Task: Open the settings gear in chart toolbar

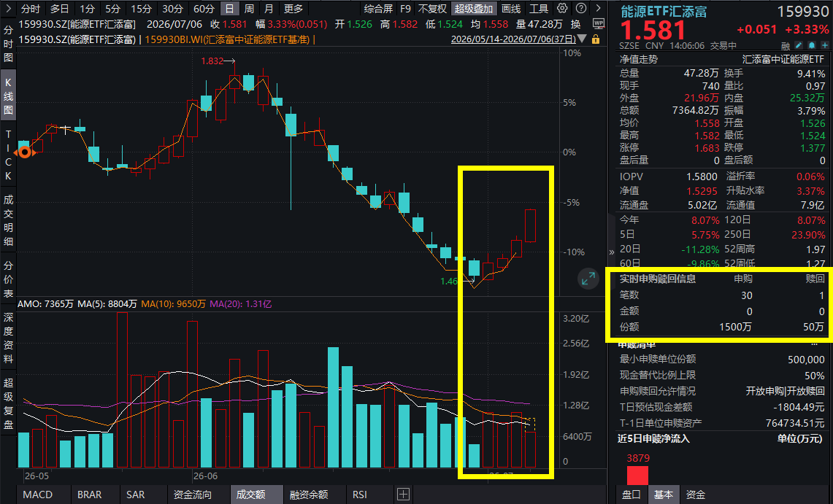Action: (562, 8)
